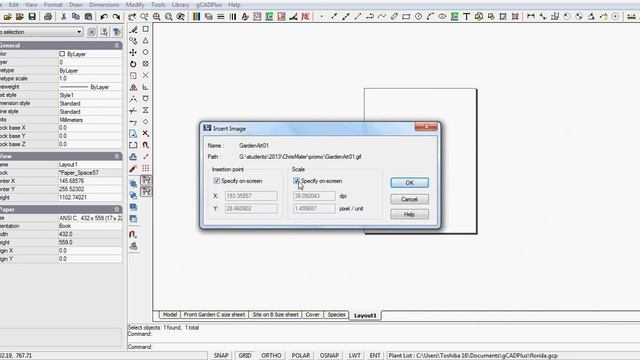This screenshot has width=640, height=360.
Task: Toggle POLAR tracking in status bar
Action: pos(300,356)
